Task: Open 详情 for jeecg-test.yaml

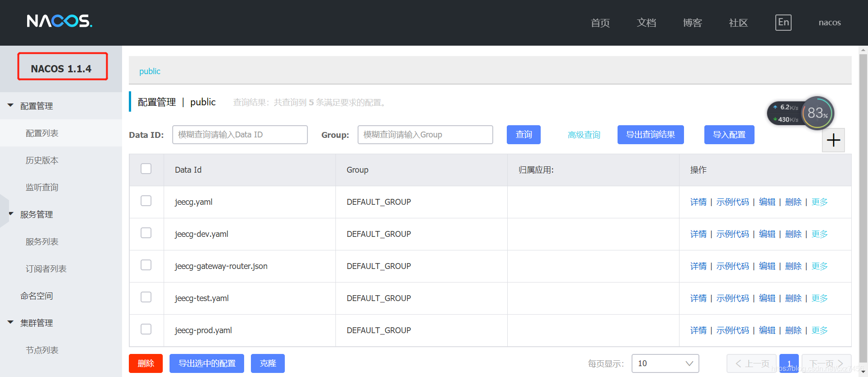Action: [698, 298]
